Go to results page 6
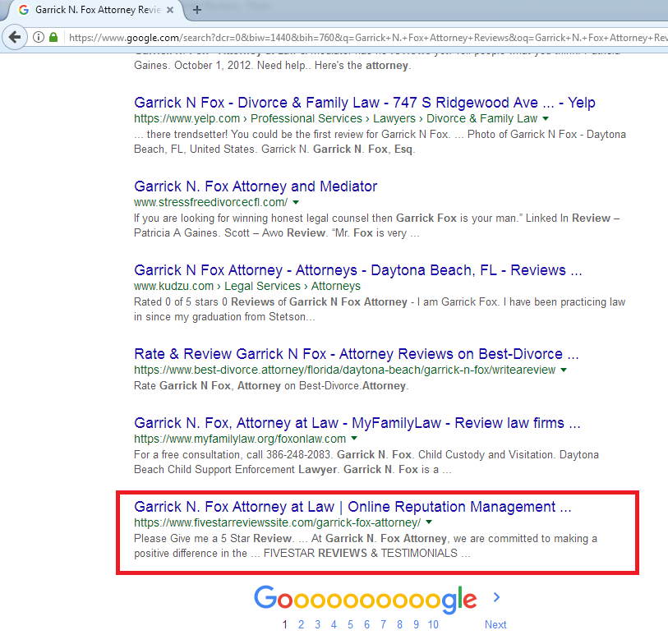 click(366, 625)
